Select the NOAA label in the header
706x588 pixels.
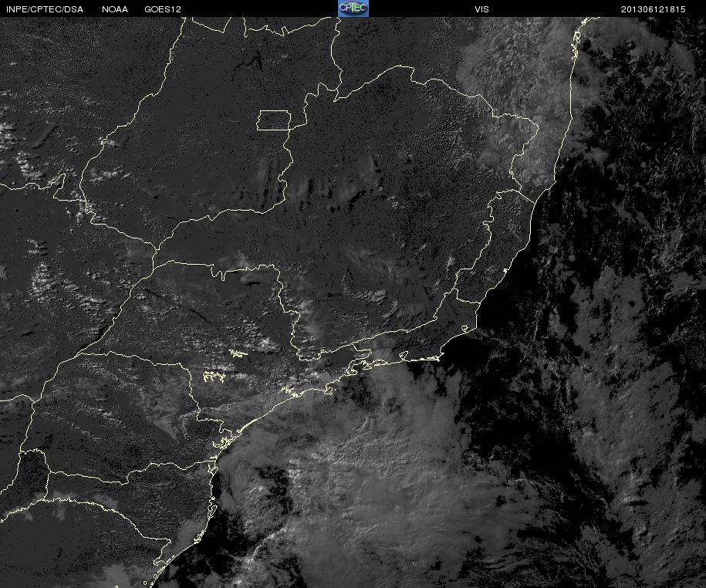[115, 9]
